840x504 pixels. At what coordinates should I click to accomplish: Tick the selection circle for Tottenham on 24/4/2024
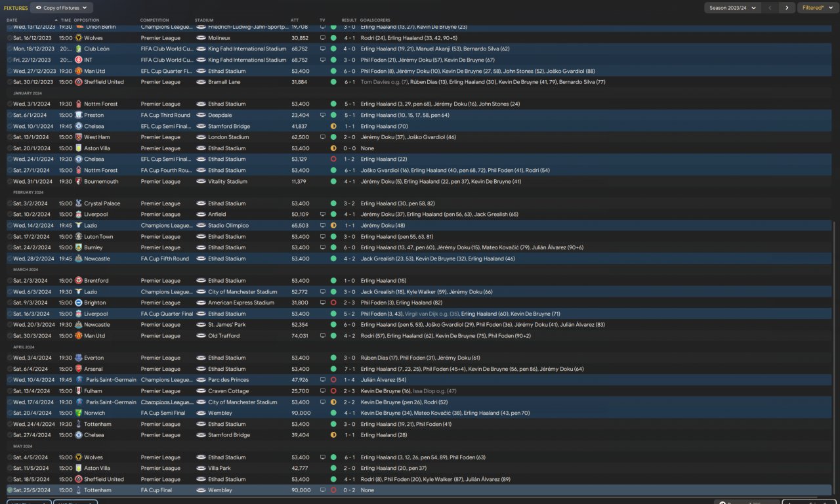coord(10,424)
